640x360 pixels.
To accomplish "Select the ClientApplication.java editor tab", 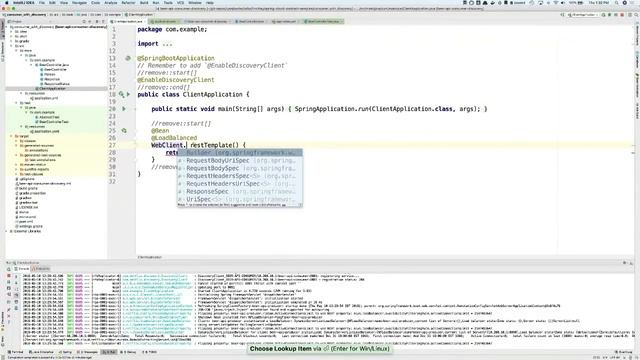I will (128, 21).
